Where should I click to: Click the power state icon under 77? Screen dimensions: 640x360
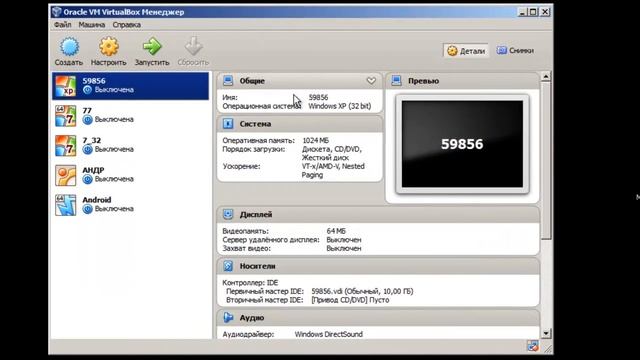[87, 120]
